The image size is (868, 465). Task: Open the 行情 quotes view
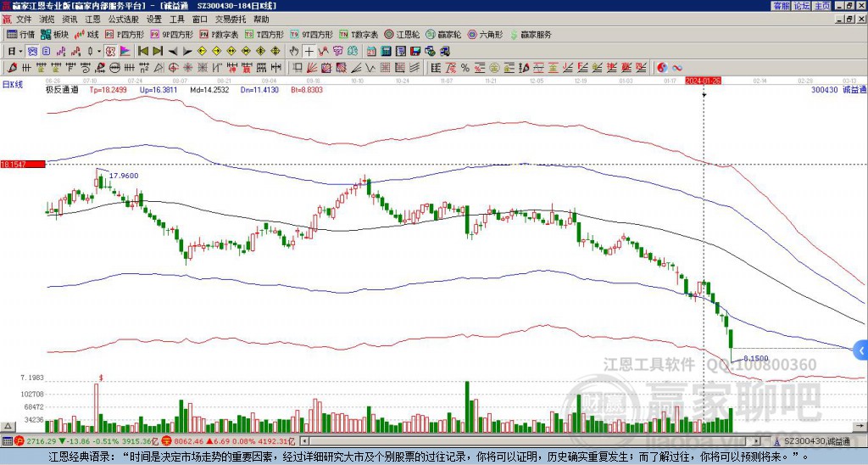pos(20,34)
